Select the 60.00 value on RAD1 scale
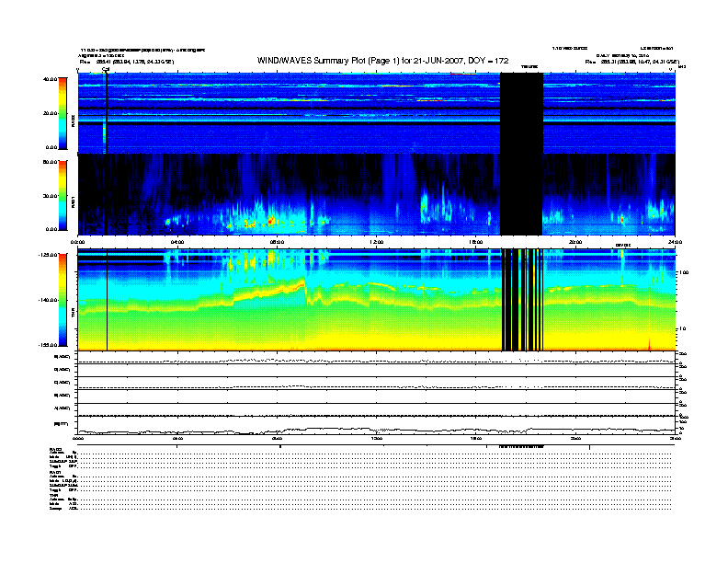This screenshot has width=728, height=563. [x=51, y=162]
